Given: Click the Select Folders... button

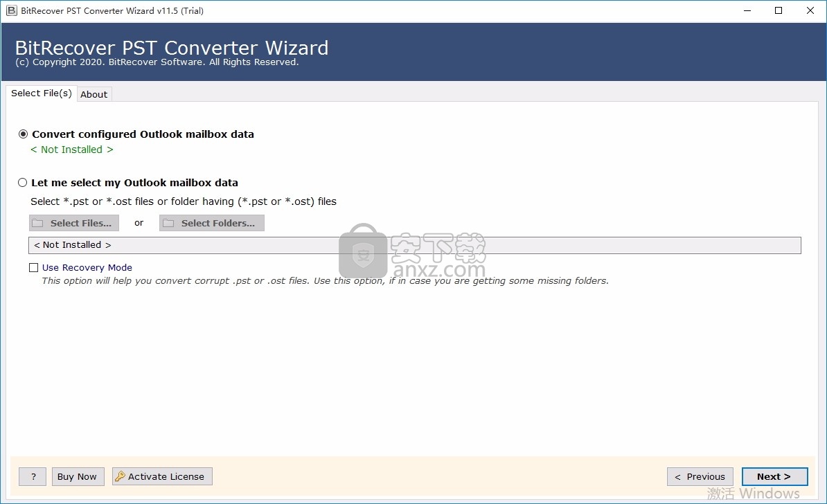Looking at the screenshot, I should click(x=211, y=223).
